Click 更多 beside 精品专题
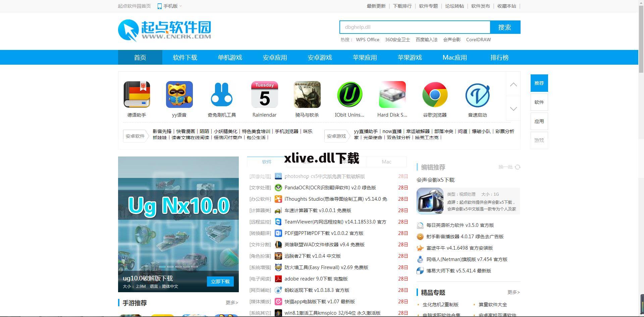 (x=514, y=292)
